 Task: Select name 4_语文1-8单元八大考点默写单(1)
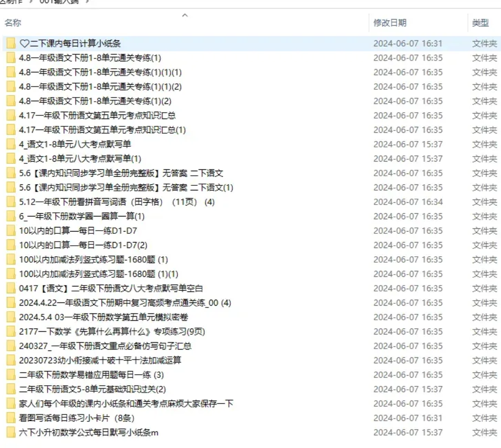tap(80, 159)
